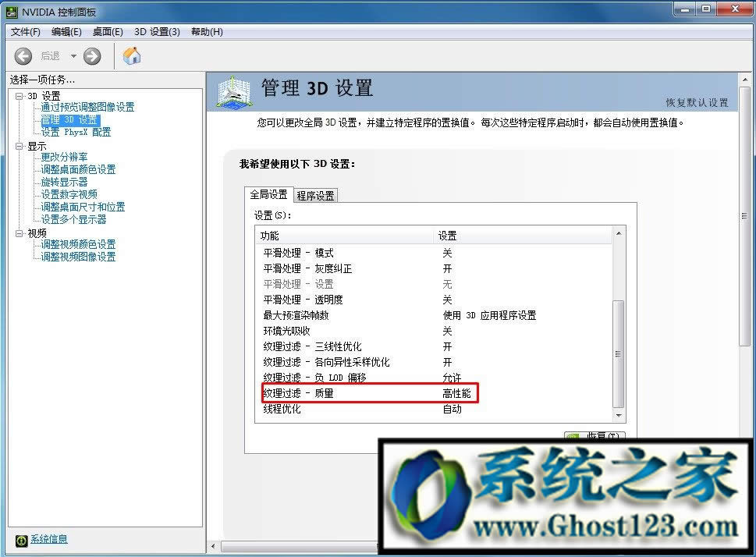Click 使用 3D 应用程序设置 value

(489, 315)
